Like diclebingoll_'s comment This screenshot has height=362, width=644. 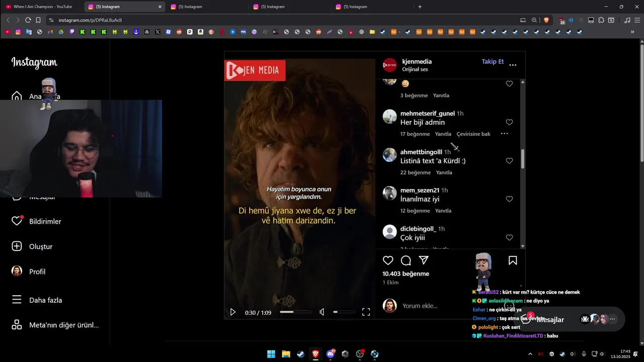click(509, 237)
